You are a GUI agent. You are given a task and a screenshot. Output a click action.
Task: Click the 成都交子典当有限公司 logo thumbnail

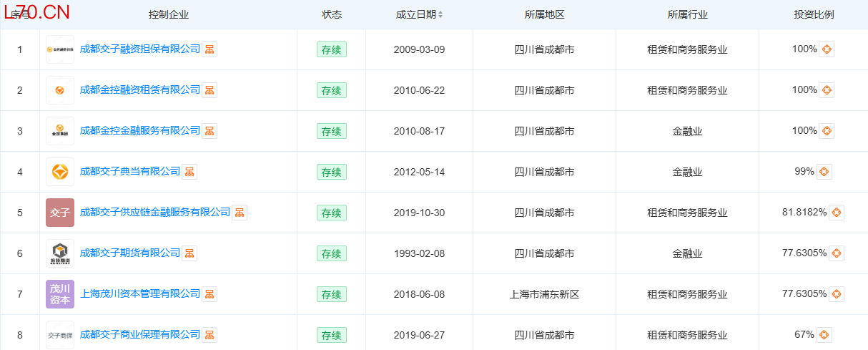pyautogui.click(x=60, y=172)
